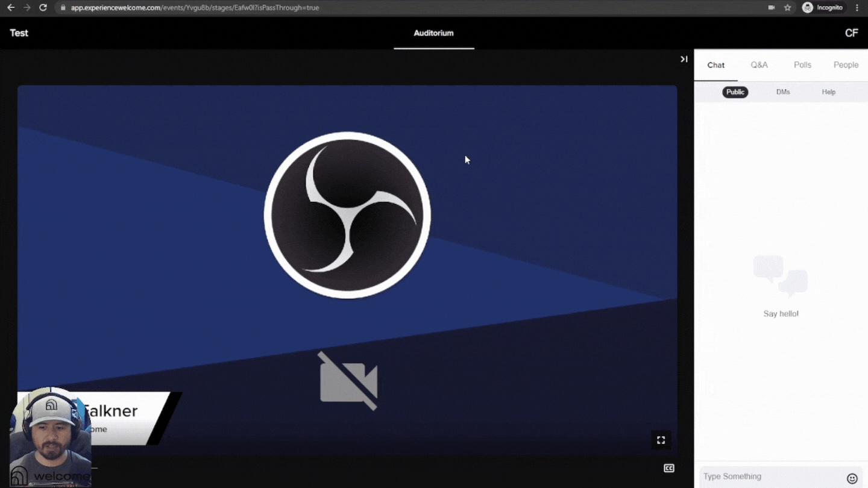Collapse the chat sidebar panel
The width and height of the screenshot is (868, 488).
click(684, 59)
